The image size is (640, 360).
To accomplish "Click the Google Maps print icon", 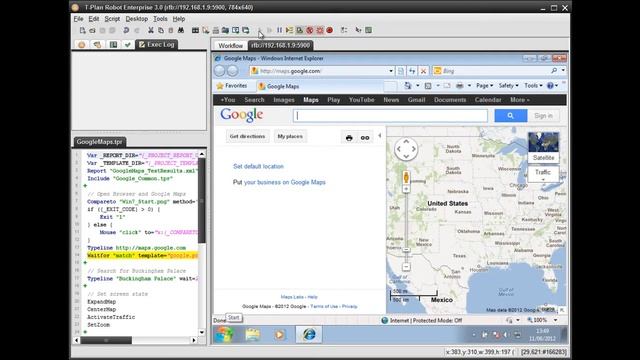I will click(349, 138).
